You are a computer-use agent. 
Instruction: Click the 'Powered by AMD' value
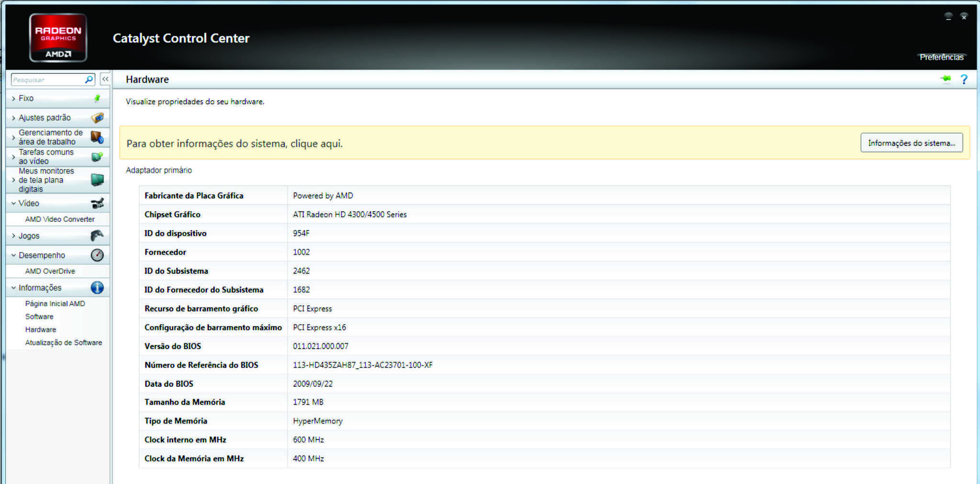pyautogui.click(x=323, y=195)
